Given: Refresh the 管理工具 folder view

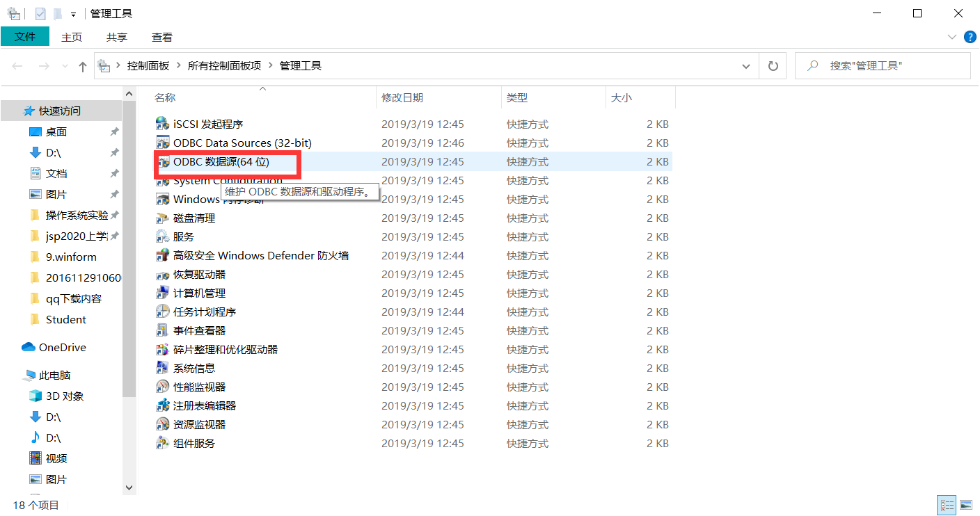Looking at the screenshot, I should (773, 66).
